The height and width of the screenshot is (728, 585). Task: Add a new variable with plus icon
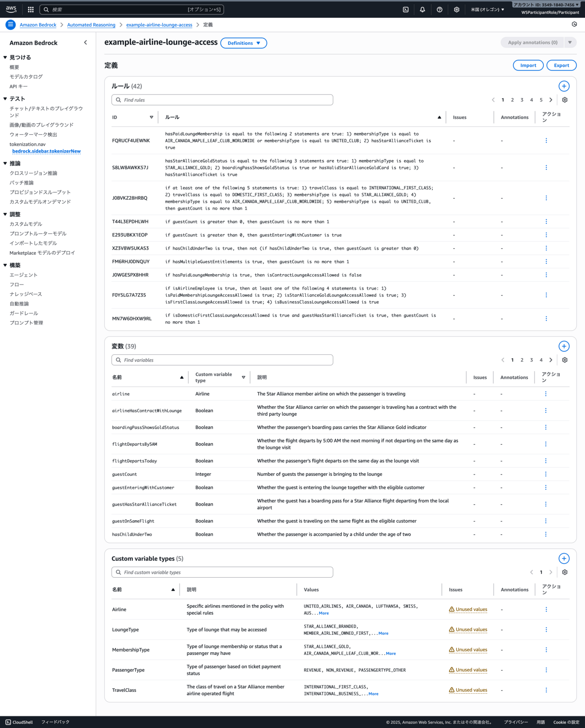(564, 346)
